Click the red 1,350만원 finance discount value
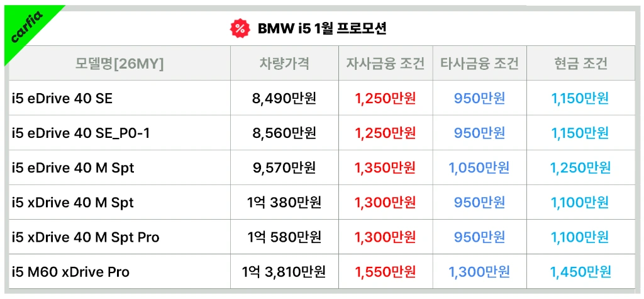 [x=386, y=168]
